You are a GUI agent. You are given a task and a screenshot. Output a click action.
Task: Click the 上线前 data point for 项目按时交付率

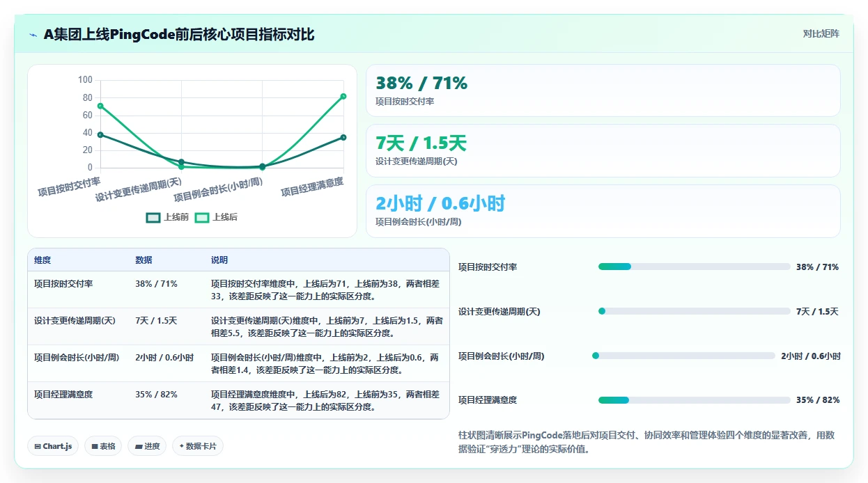[x=100, y=134]
